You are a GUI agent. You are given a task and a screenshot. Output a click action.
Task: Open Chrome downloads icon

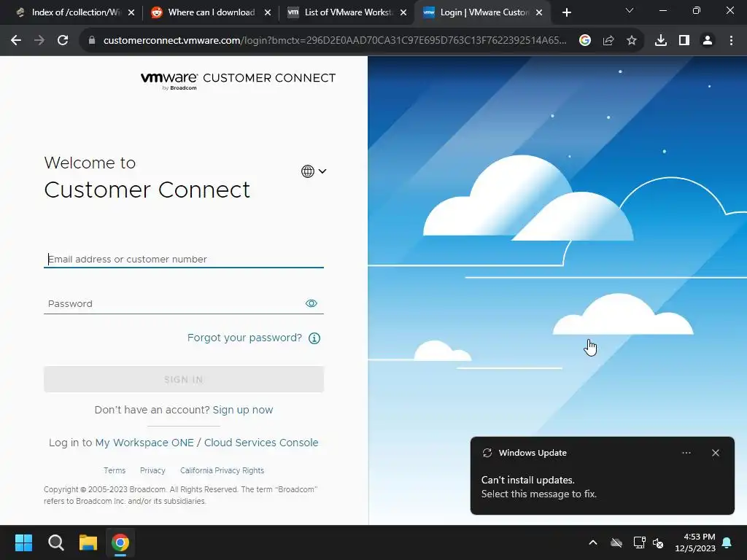[x=661, y=41]
